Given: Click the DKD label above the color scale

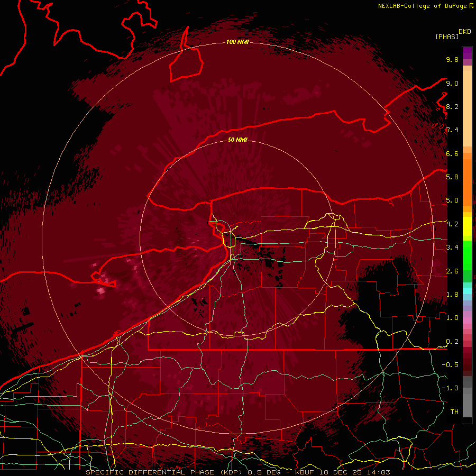Looking at the screenshot, I should pos(465,32).
